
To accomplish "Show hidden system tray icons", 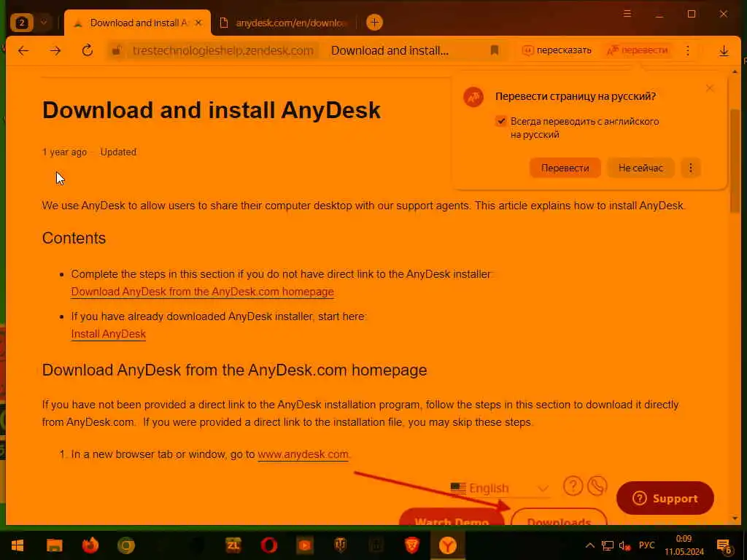I will pos(589,545).
